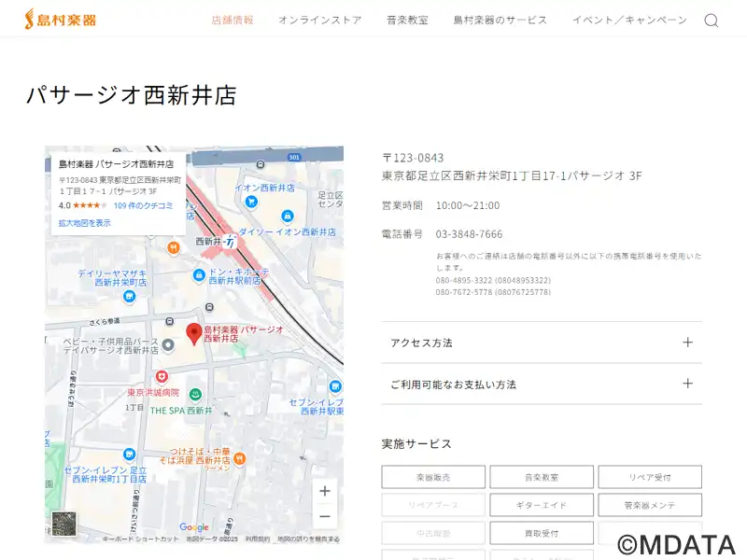Image resolution: width=747 pixels, height=560 pixels.
Task: Expand the ご利用可能なお支払い方法 section
Action: click(x=542, y=385)
